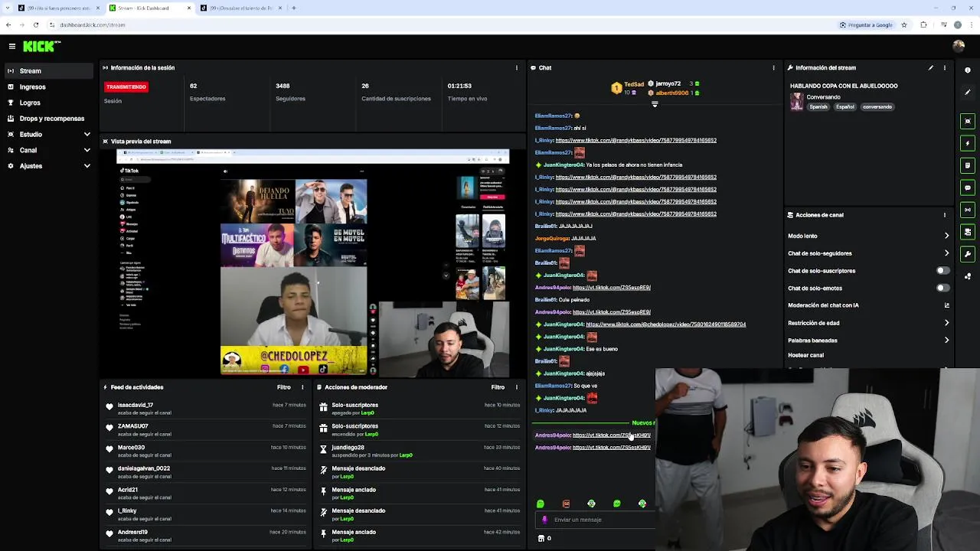Open options menu of Acciones de canal

(x=944, y=215)
